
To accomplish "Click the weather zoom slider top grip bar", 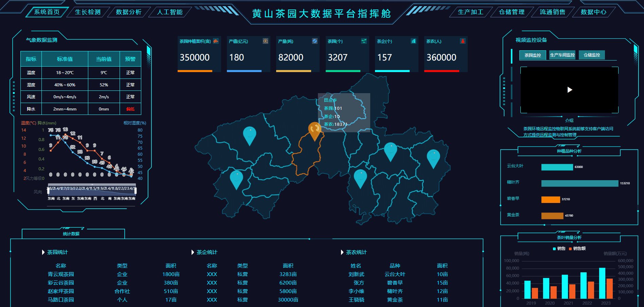I will 92,185.
